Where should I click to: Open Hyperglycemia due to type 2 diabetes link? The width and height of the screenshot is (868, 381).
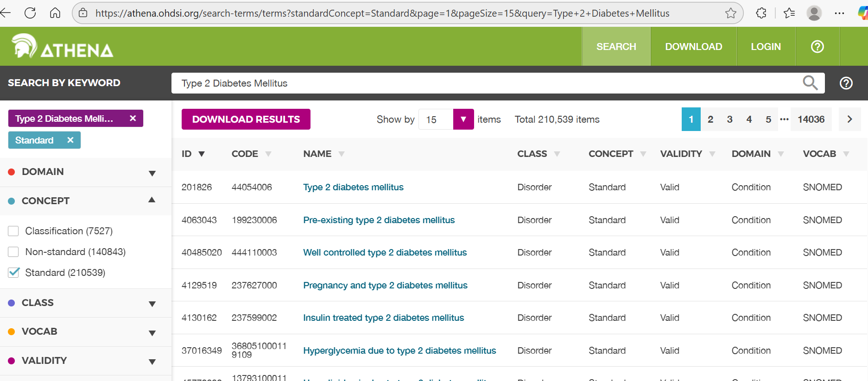[x=399, y=350]
